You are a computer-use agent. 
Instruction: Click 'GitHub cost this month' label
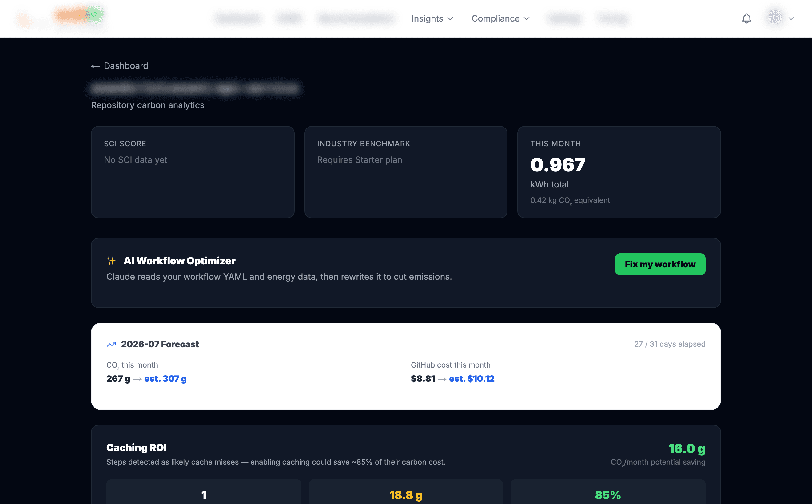450,365
